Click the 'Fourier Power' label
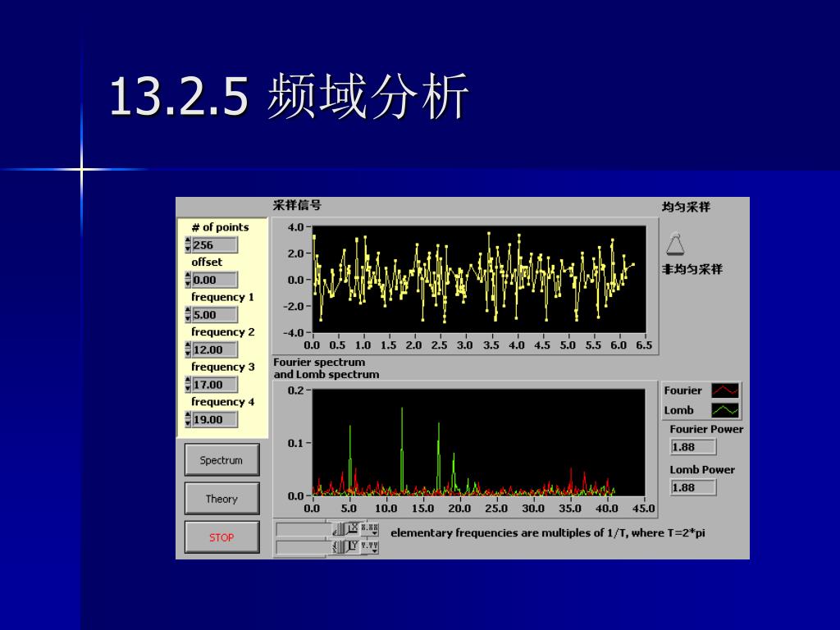 706,429
